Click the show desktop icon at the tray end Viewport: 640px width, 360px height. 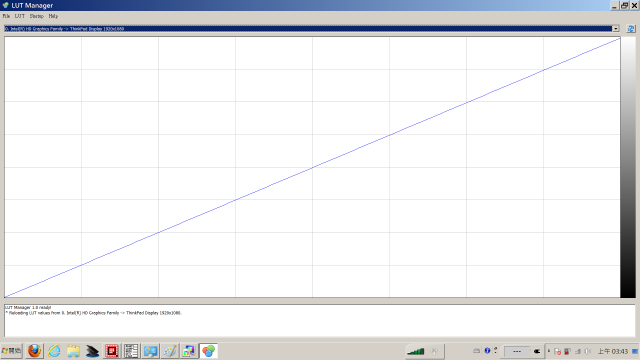coord(635,351)
